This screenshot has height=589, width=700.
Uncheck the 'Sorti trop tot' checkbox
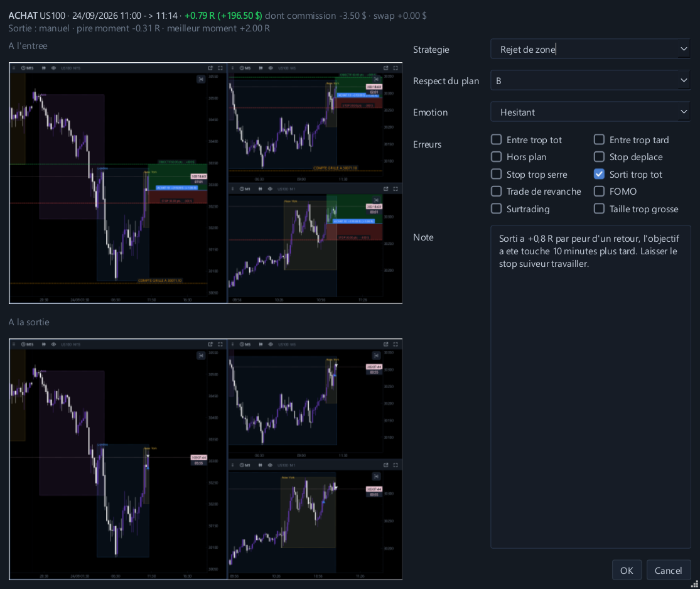point(599,174)
